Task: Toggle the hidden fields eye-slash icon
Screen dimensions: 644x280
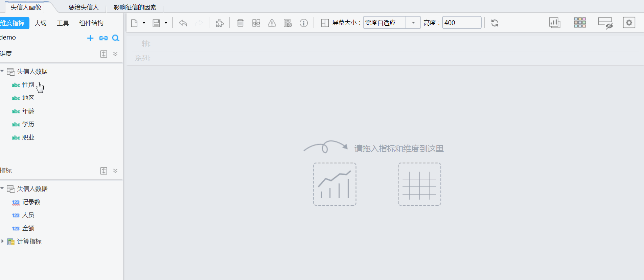Action: click(605, 23)
